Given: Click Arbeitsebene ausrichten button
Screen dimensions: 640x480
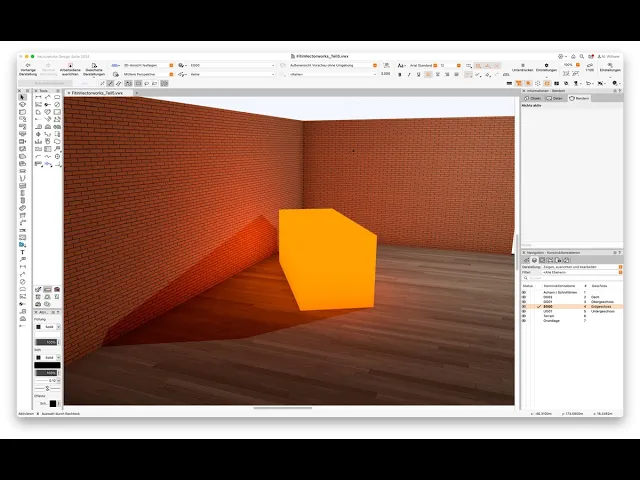Looking at the screenshot, I should (x=70, y=69).
